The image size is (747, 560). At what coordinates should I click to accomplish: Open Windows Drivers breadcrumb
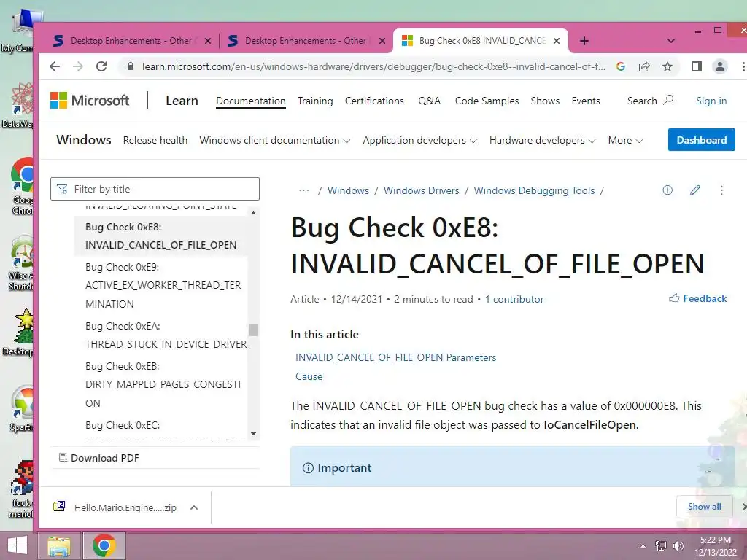tap(421, 190)
